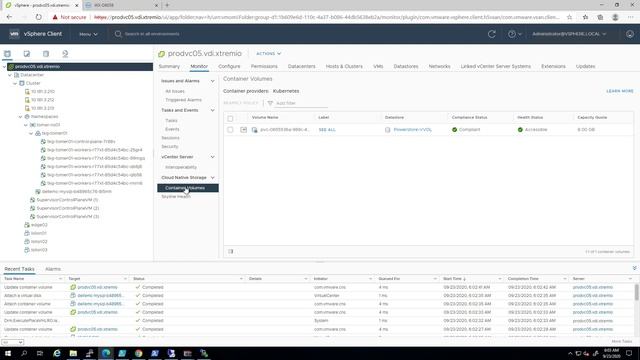Collapse the Namespaces tree node
Screen dimensions: 640x360
(x=20, y=117)
